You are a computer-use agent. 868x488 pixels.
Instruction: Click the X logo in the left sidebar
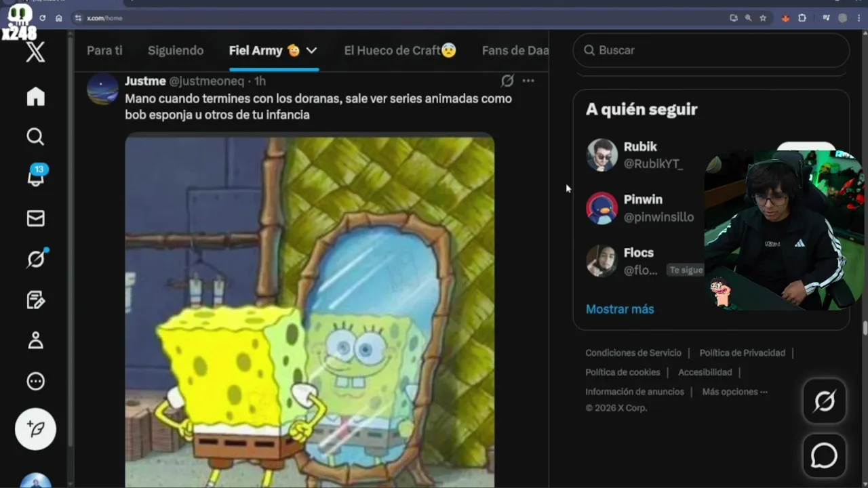tap(35, 52)
